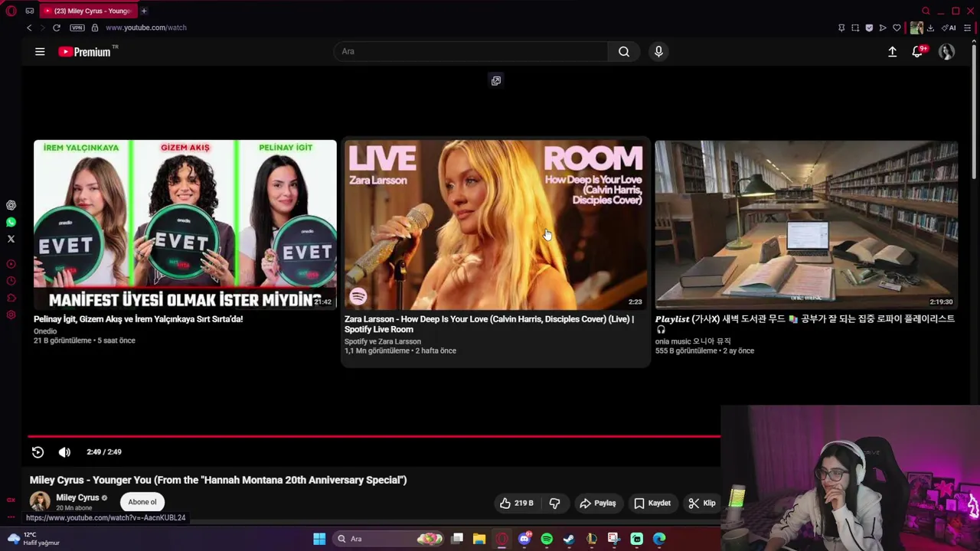Open the AI assistant icon in the toolbar
The height and width of the screenshot is (551, 980).
949,28
